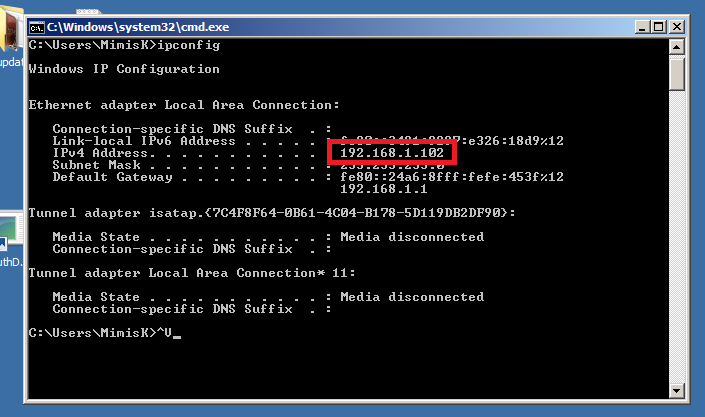Click 'Tunnel adapter Local Area Connection* 11:' line
The image size is (705, 417).
pos(192,273)
